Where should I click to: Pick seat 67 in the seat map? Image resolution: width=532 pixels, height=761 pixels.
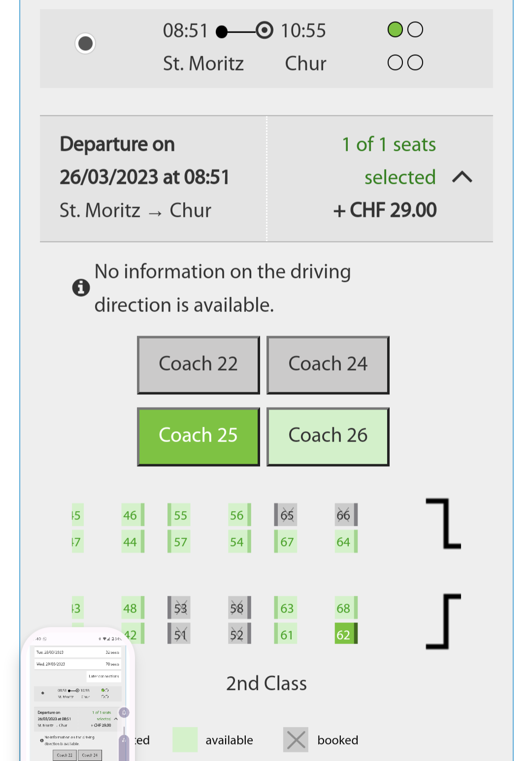click(x=286, y=542)
